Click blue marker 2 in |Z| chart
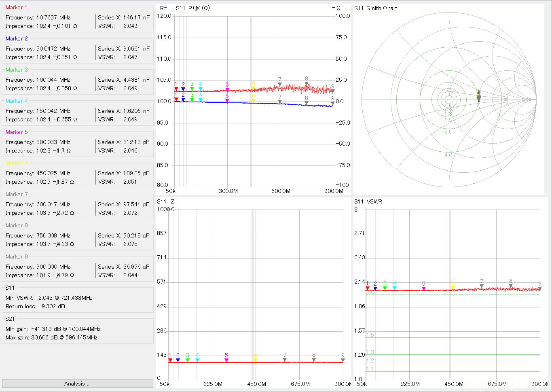This screenshot has height=392, width=552. (178, 360)
